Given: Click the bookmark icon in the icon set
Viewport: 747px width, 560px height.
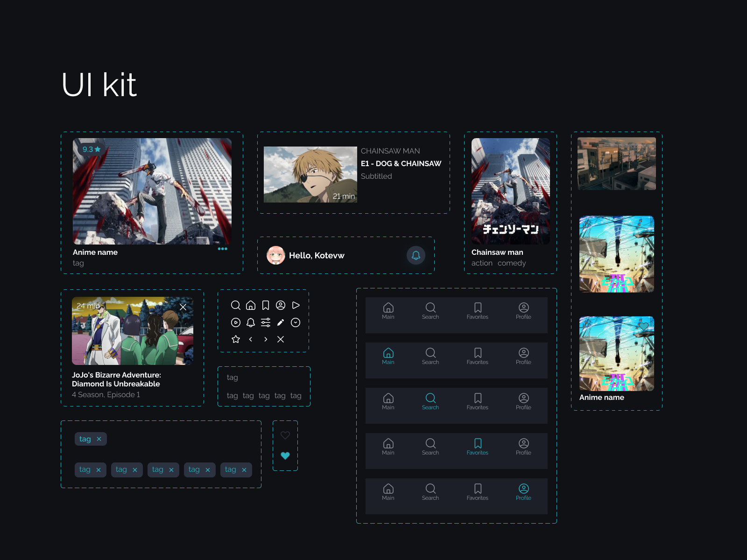Looking at the screenshot, I should (266, 305).
